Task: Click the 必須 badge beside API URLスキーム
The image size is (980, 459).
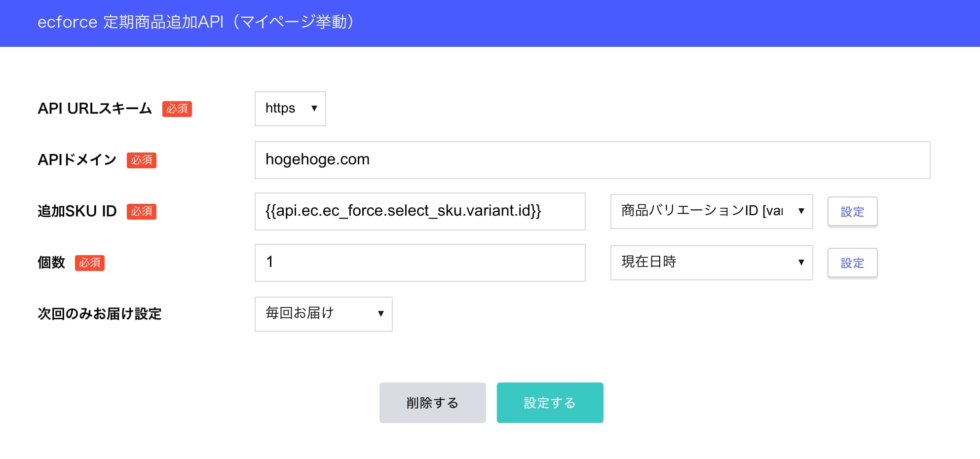Action: tap(177, 109)
